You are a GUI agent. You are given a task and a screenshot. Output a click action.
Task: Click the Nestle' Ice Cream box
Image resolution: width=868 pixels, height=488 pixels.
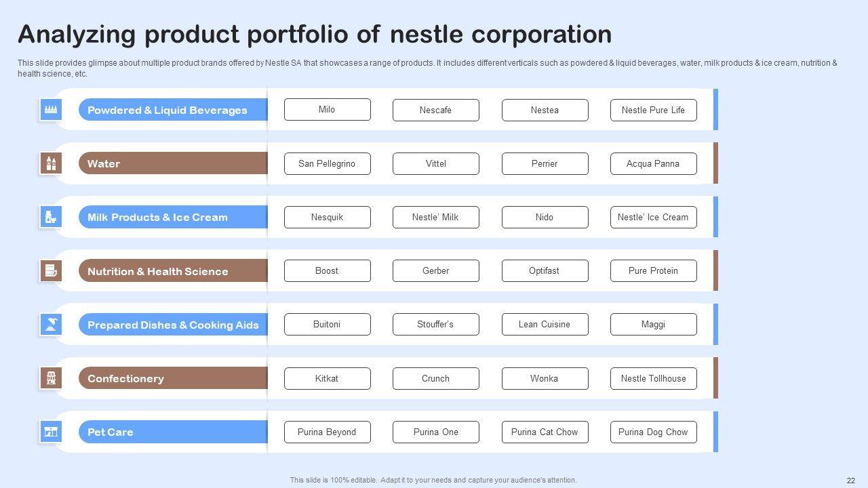click(653, 217)
